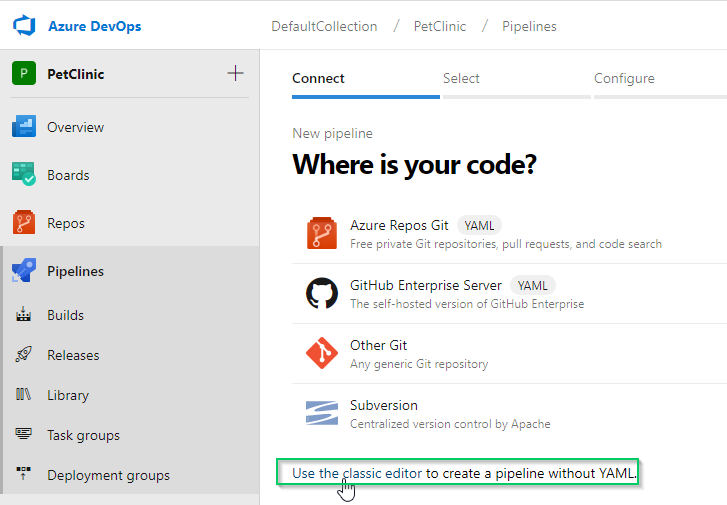Open Builds from the sidebar
Image resolution: width=727 pixels, height=505 pixels.
tap(65, 315)
